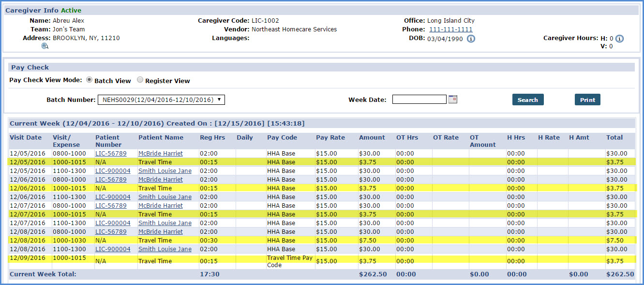This screenshot has height=285, width=644.
Task: Open the Week Date calendar picker
Action: (453, 100)
